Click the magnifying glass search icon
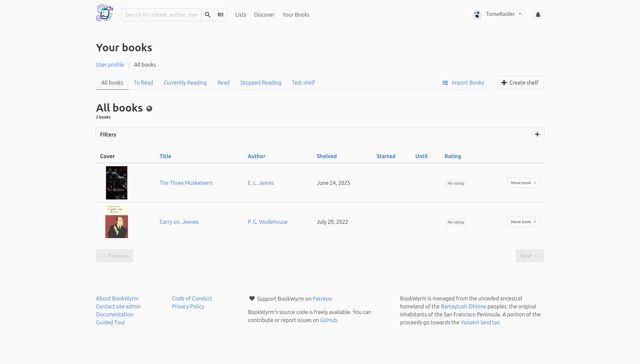Image resolution: width=640 pixels, height=364 pixels. pyautogui.click(x=207, y=15)
